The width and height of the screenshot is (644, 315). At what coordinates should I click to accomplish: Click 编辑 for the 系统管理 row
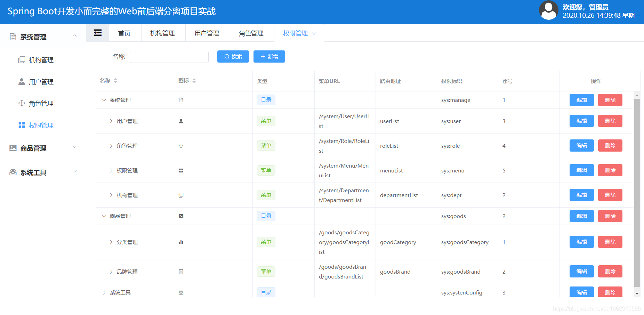click(x=582, y=100)
